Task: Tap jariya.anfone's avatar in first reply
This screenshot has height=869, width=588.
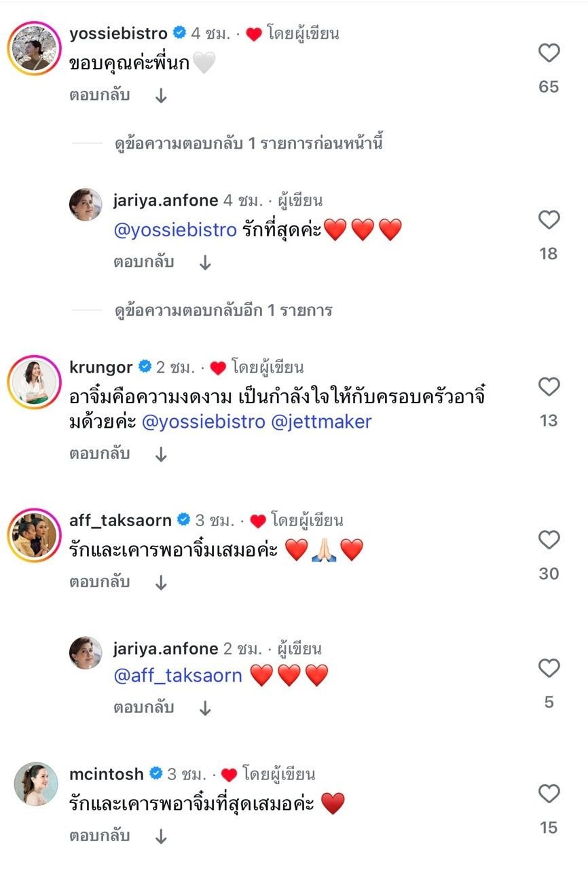Action: tap(86, 205)
